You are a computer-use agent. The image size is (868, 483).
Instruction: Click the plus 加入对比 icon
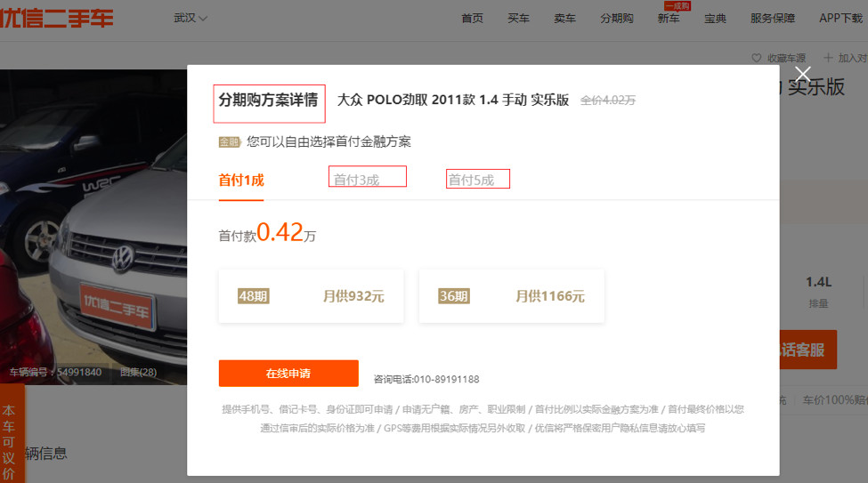tap(828, 58)
